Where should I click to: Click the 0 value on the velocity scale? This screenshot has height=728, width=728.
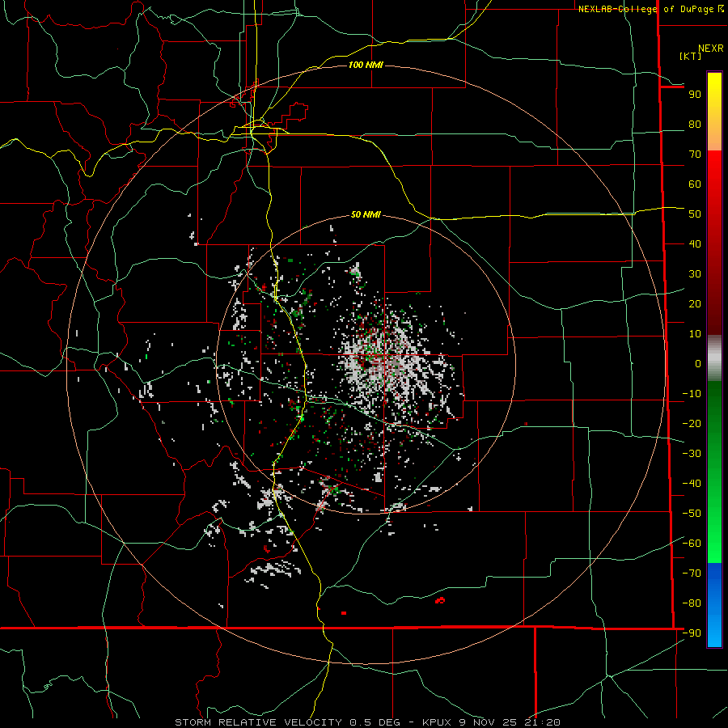pos(698,363)
